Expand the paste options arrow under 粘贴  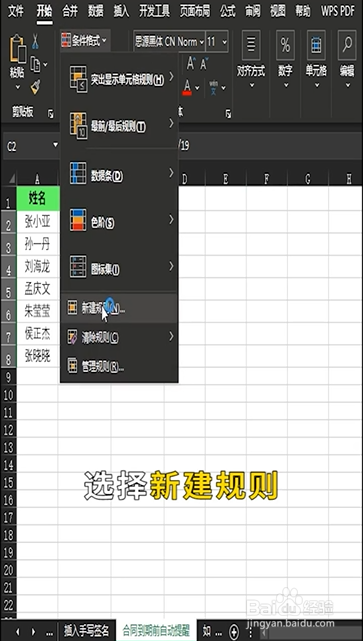(x=18, y=87)
